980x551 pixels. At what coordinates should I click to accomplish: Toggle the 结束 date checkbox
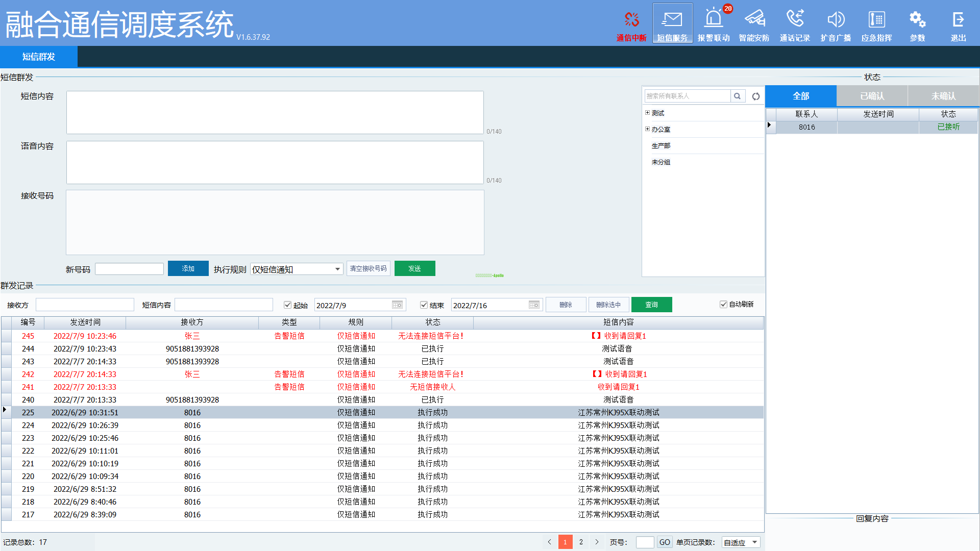(424, 305)
